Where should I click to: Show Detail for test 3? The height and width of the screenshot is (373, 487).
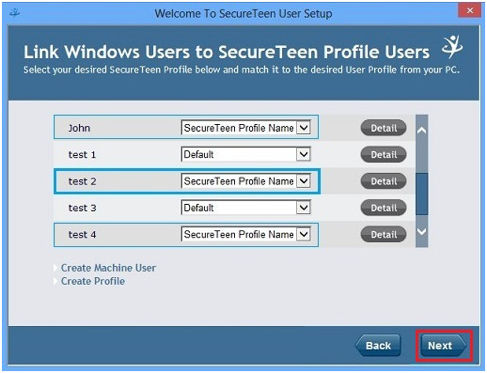[384, 208]
